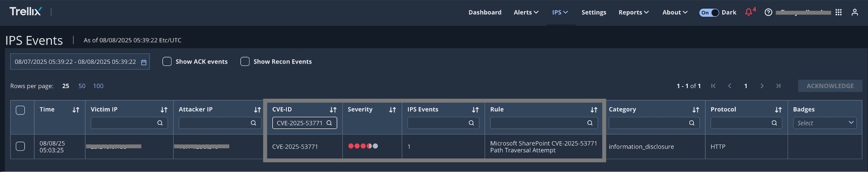Click the Trellix logo
868x172 pixels.
pos(25,11)
